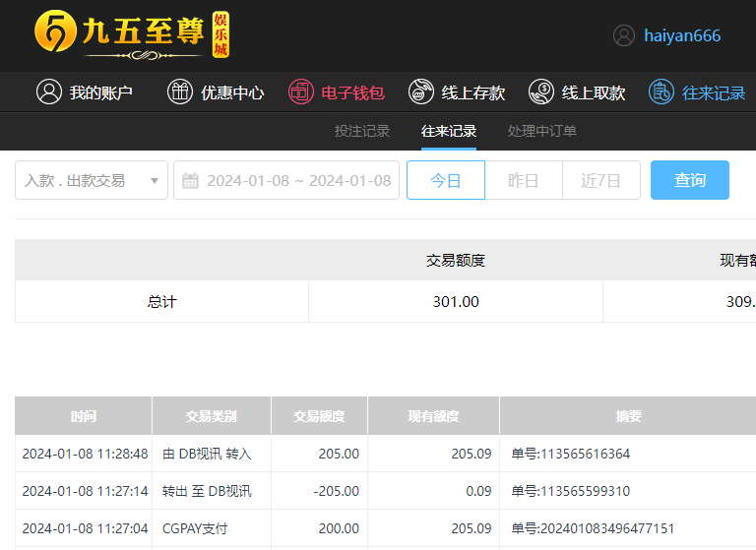The image size is (756, 550).
Task: Switch to the 处理中订单 tab
Action: (542, 131)
